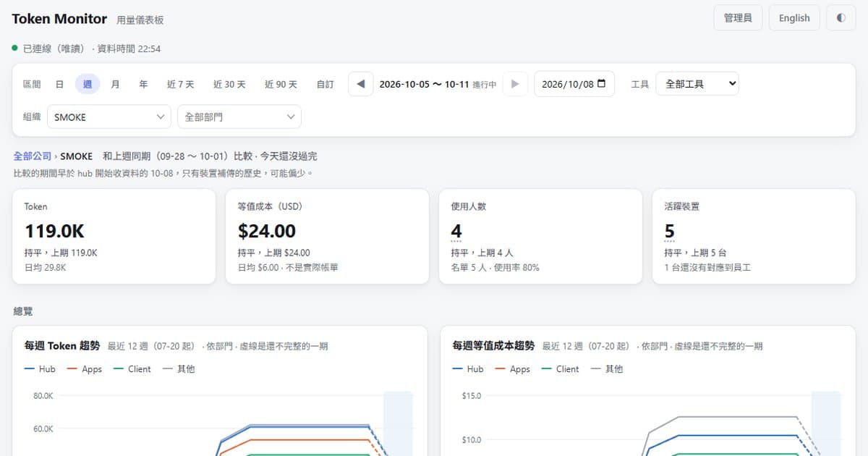Choose the 近 7 天 range
The width and height of the screenshot is (868, 456).
181,84
